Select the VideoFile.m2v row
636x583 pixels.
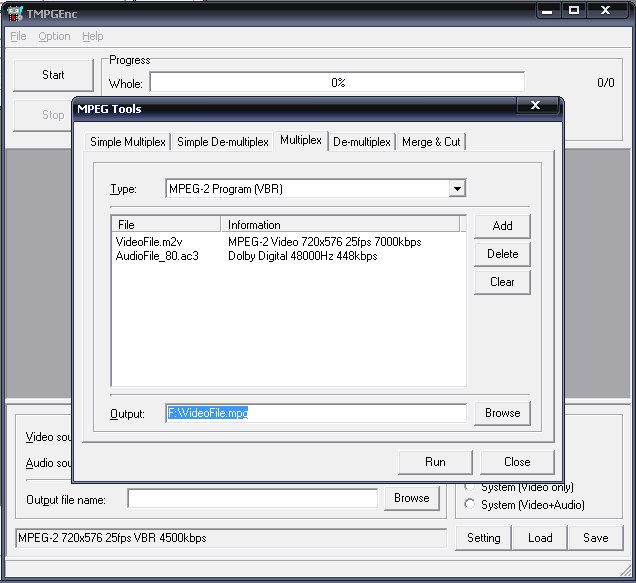coord(288,242)
